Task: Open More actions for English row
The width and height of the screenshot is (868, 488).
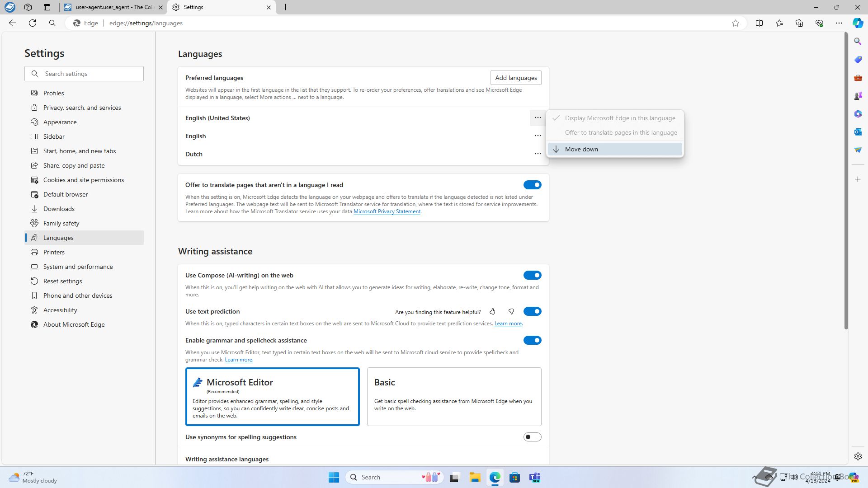Action: [x=538, y=136]
